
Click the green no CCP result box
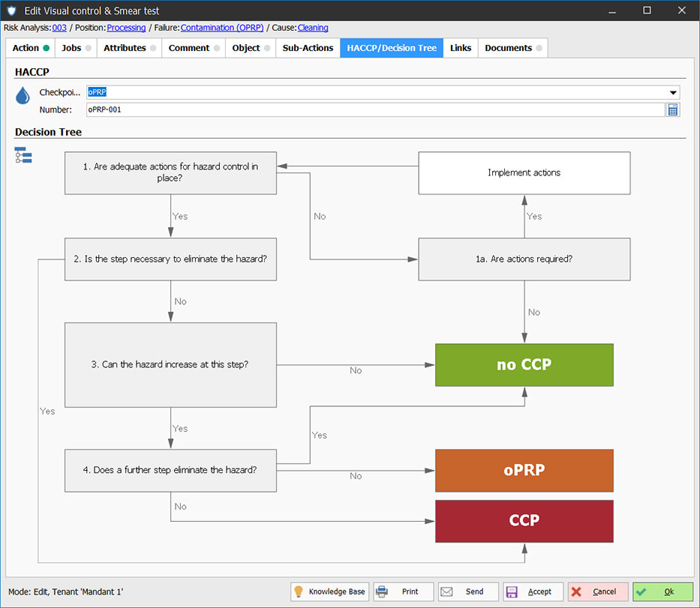[x=524, y=365]
